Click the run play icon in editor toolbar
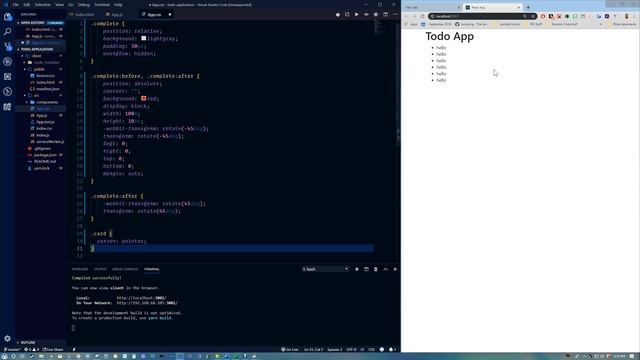The width and height of the screenshot is (640, 360). tap(356, 15)
